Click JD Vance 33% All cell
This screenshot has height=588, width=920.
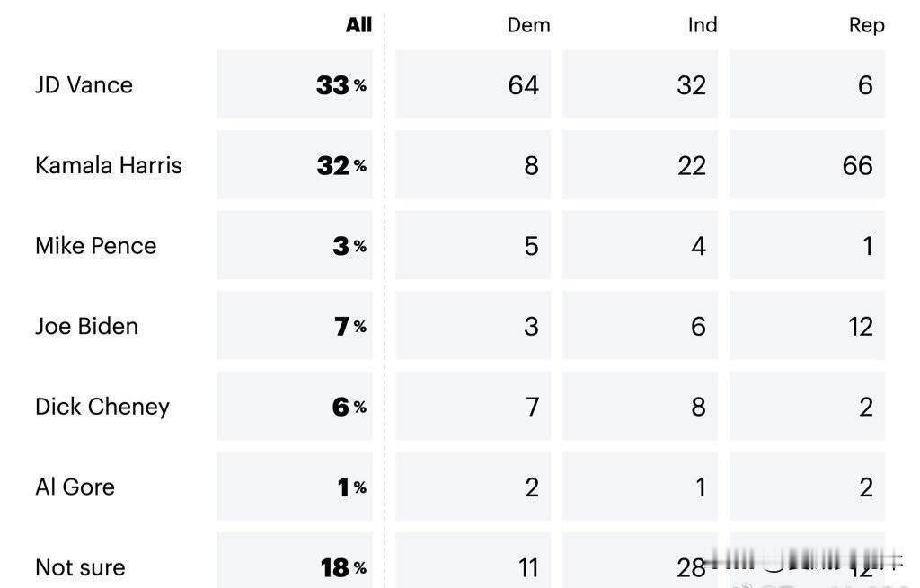pyautogui.click(x=295, y=84)
